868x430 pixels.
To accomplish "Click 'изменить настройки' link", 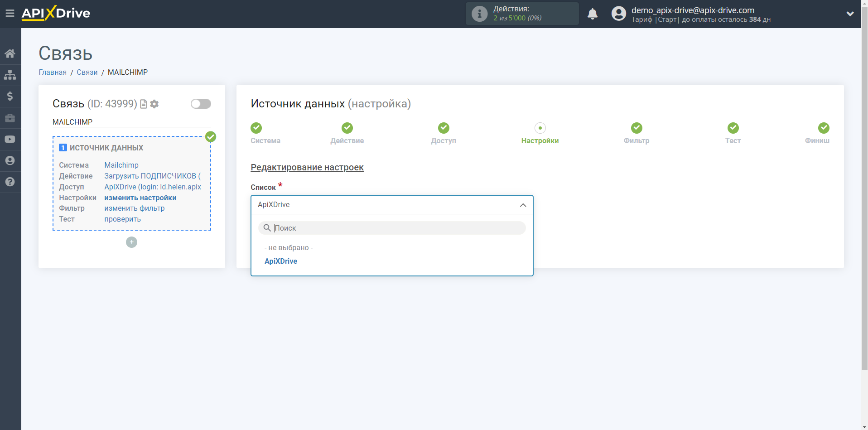I will point(140,198).
